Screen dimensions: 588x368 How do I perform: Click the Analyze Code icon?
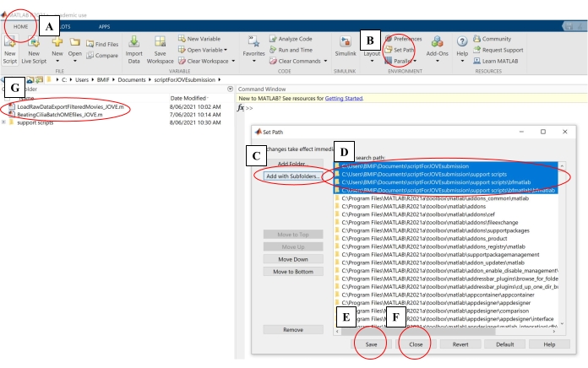290,39
